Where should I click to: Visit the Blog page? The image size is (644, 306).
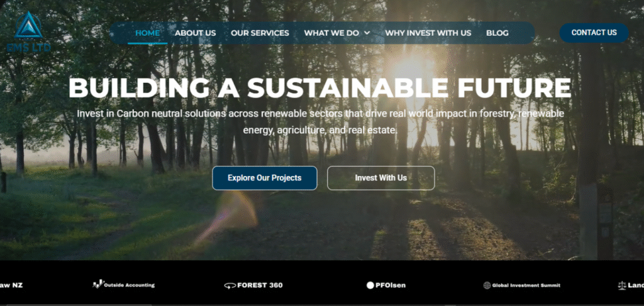497,33
